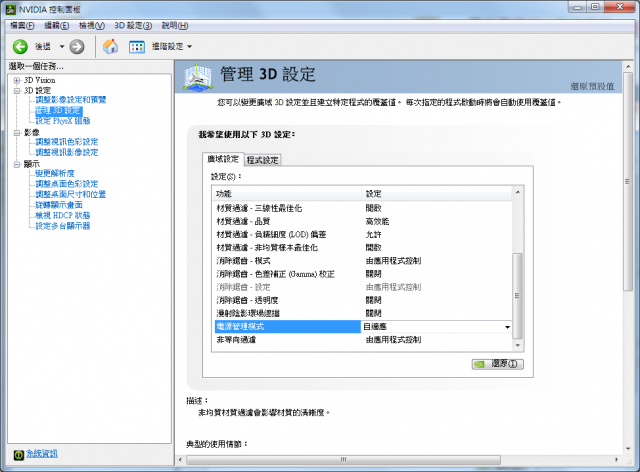Open the 電源管理模式 value dropdown
This screenshot has height=472, width=640.
[x=507, y=327]
